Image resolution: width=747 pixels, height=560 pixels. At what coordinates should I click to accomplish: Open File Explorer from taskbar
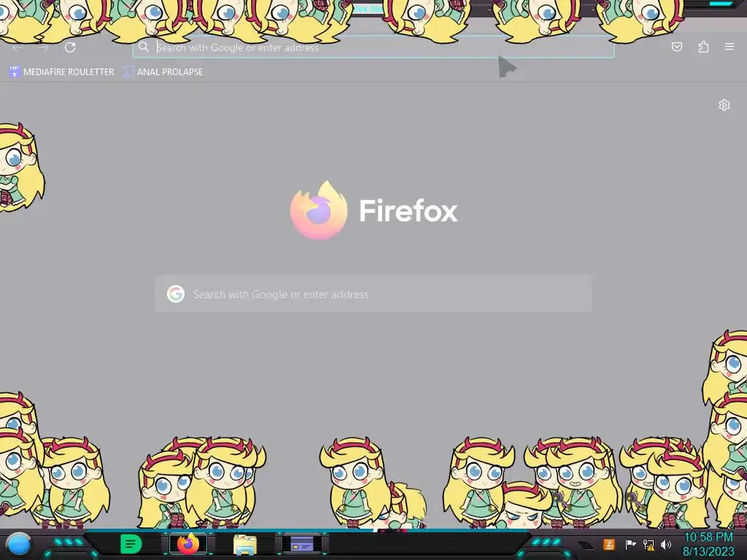pyautogui.click(x=245, y=545)
